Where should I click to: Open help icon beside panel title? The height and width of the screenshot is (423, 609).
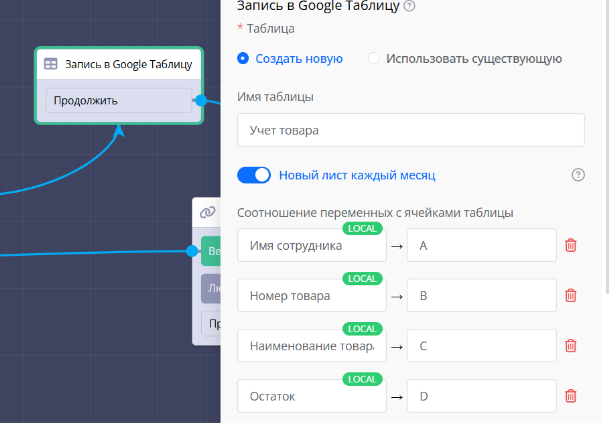(410, 6)
